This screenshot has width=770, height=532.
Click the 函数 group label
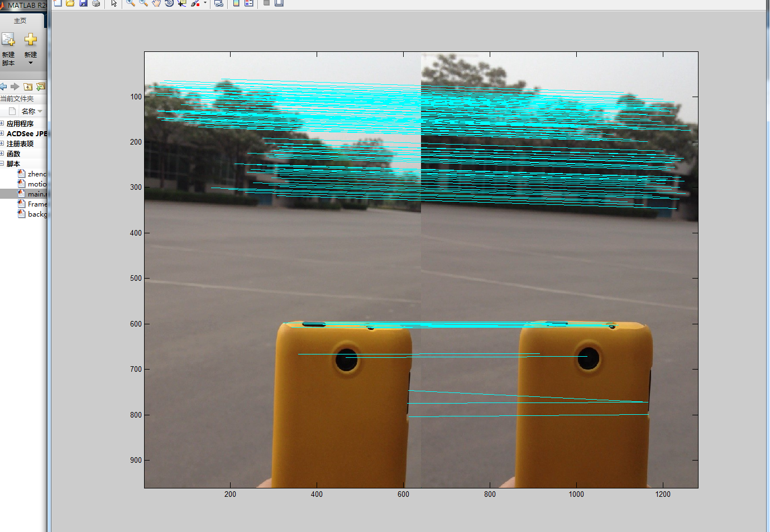coord(13,154)
